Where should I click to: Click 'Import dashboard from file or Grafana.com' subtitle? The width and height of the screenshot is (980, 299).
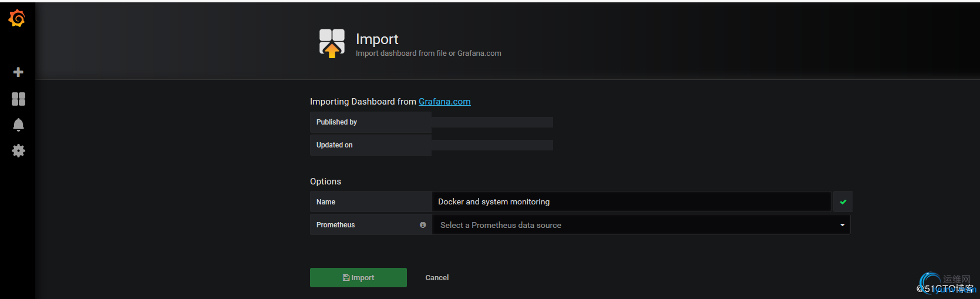[428, 53]
